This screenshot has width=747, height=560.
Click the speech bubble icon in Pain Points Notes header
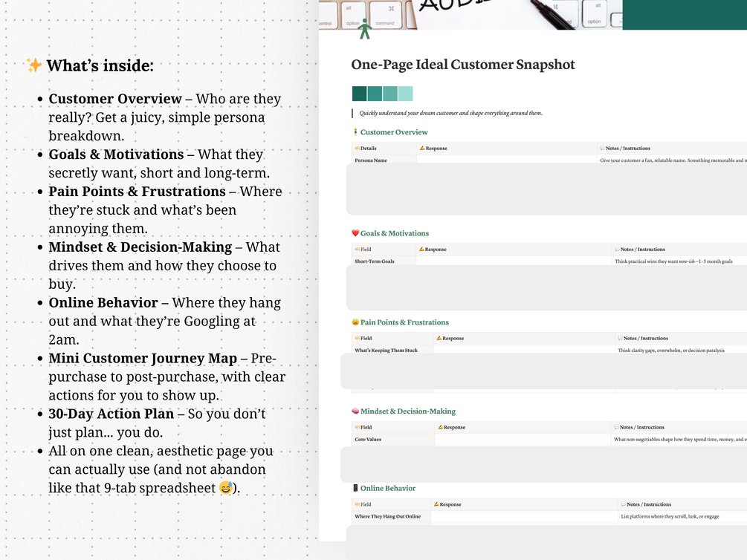pyautogui.click(x=621, y=338)
